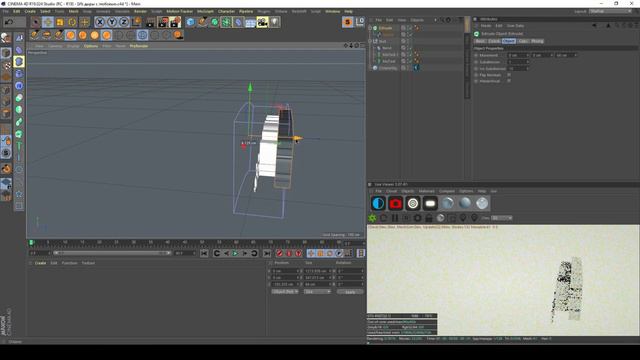Click the Iso Subdivision value stepper arrows
640x360 pixels.
528,69
